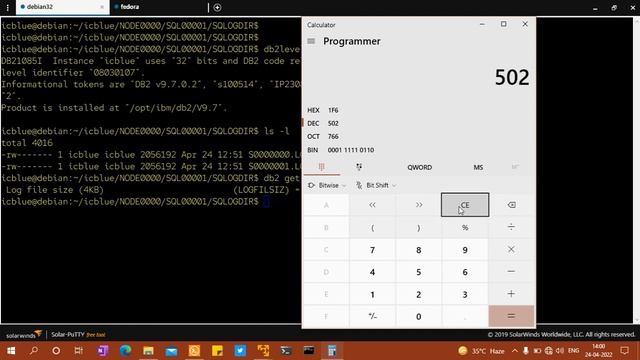Image resolution: width=640 pixels, height=360 pixels.
Task: Click the backspace delete icon key
Action: pos(511,205)
